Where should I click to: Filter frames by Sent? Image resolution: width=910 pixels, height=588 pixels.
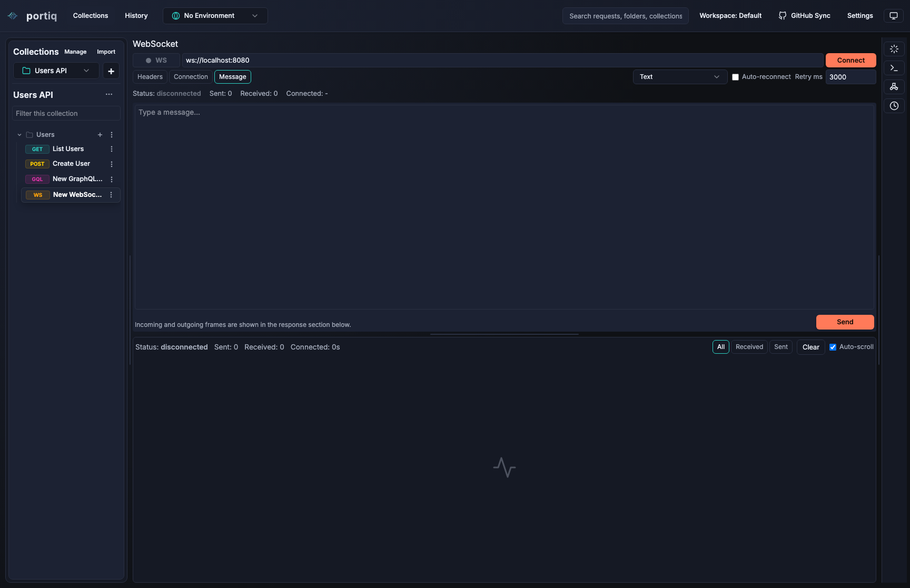coord(781,347)
